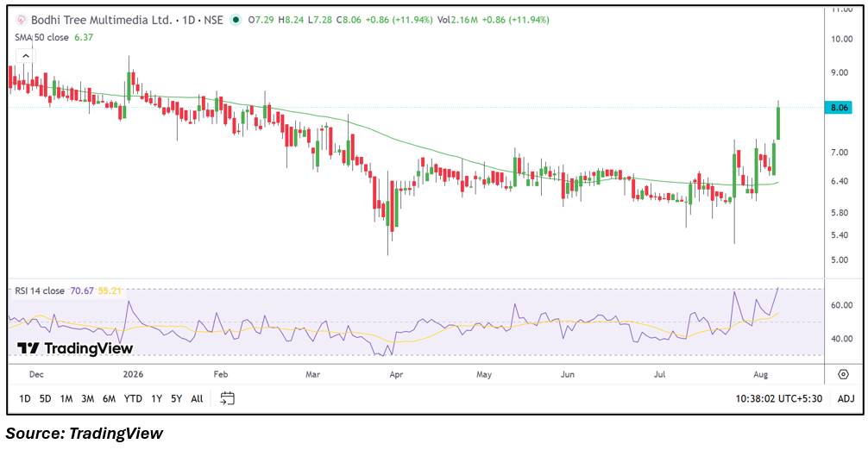Click the Dec date axis label
This screenshot has width=868, height=450.
(36, 374)
